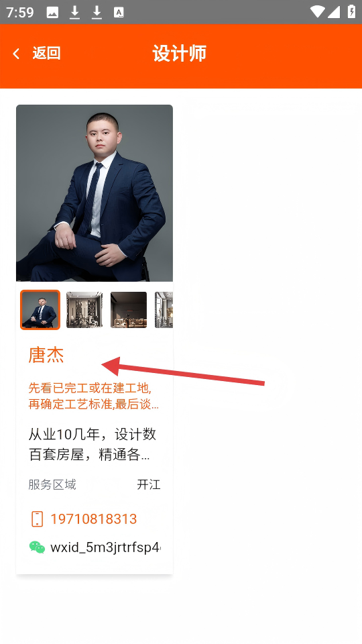Tap the green WeChat icon
Image resolution: width=362 pixels, height=644 pixels.
(x=37, y=547)
